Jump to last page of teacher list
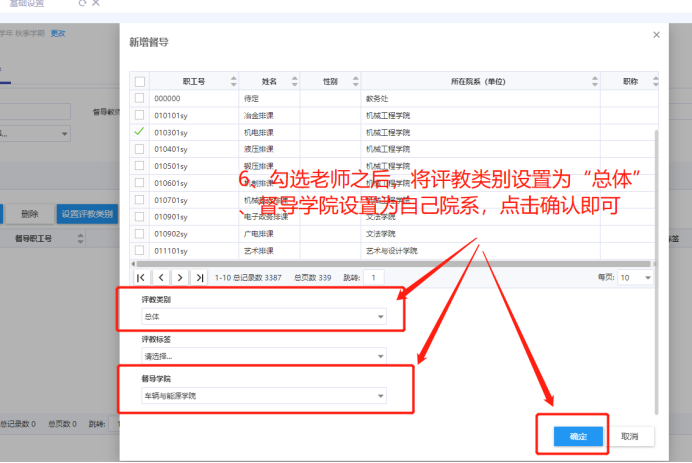Viewport: 692px width, 463px height. click(200, 277)
